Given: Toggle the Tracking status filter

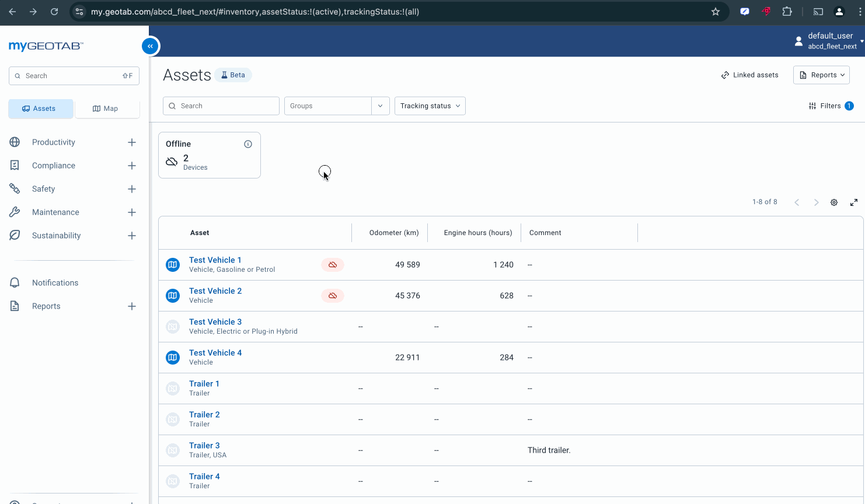Looking at the screenshot, I should click(430, 106).
